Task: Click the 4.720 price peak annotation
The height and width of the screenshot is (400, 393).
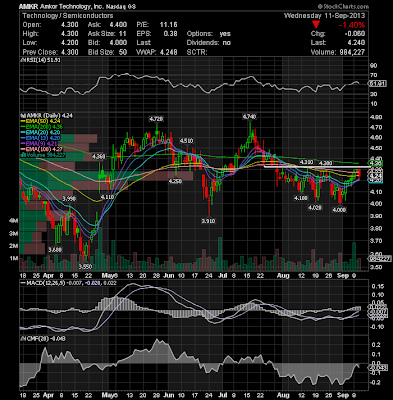Action: click(x=156, y=119)
